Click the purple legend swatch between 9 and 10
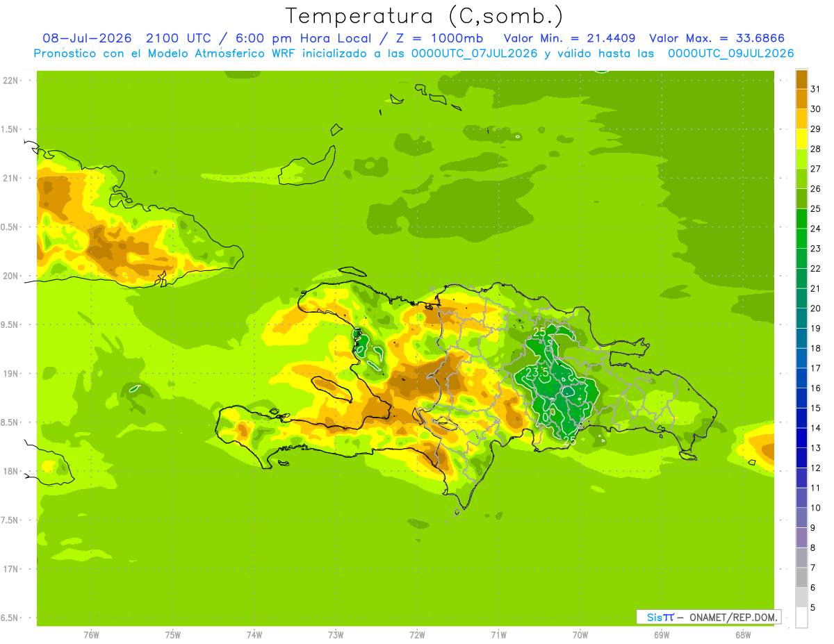The width and height of the screenshot is (834, 644). (802, 518)
